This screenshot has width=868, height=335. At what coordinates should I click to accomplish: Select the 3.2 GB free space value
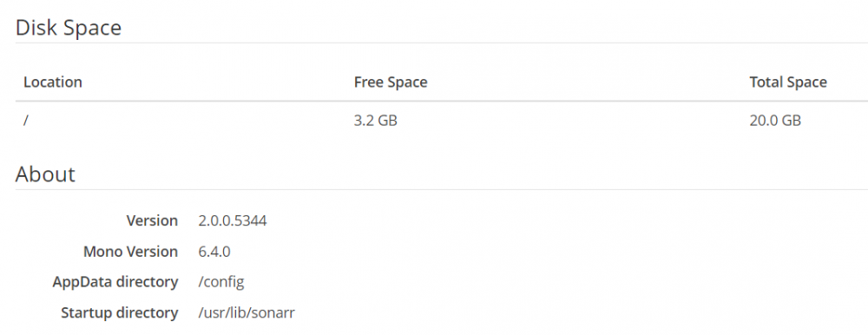376,120
